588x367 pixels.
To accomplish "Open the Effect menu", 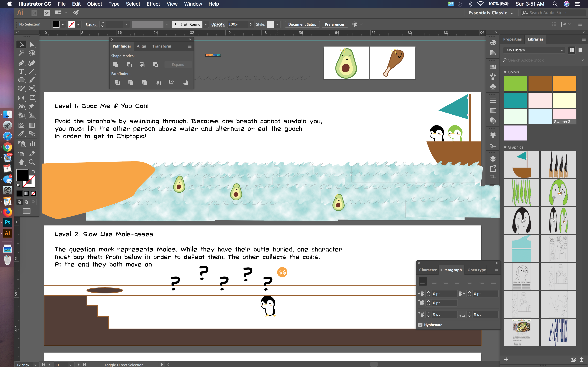I will (153, 4).
